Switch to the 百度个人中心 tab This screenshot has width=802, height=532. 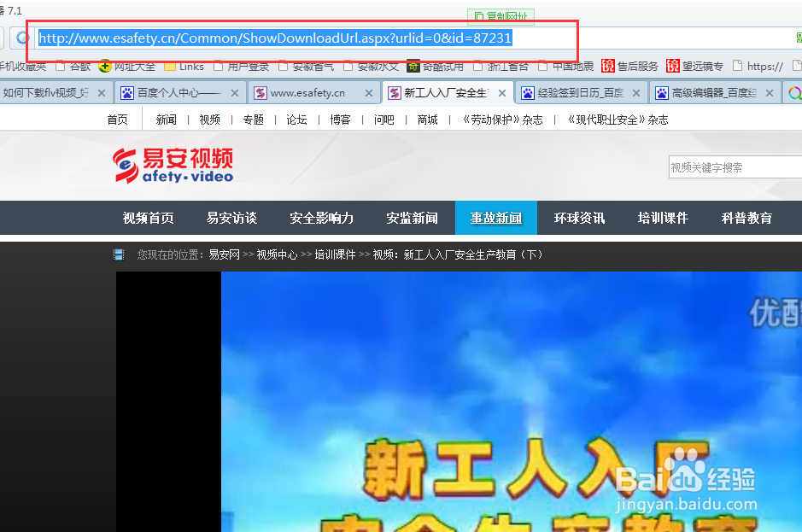[179, 92]
